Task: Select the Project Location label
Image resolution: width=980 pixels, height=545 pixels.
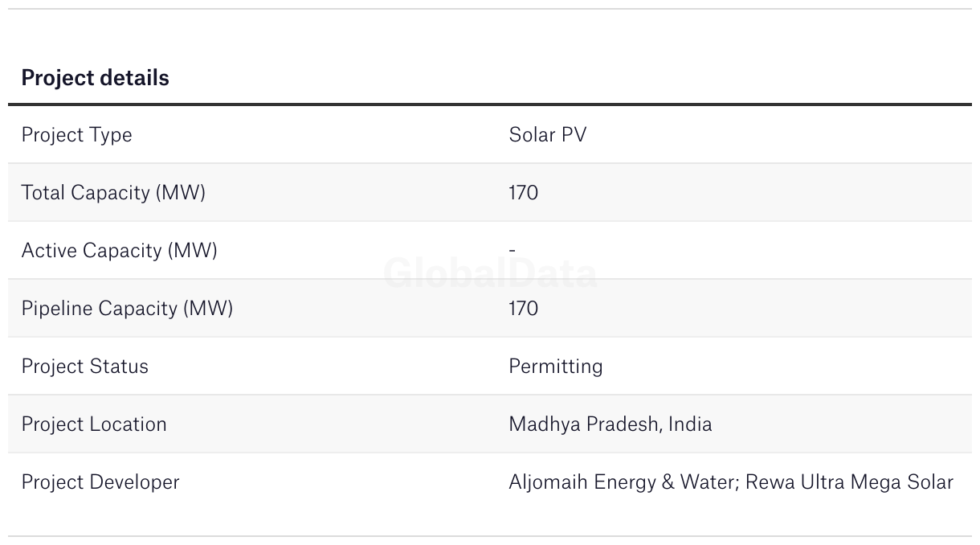Action: [x=94, y=424]
